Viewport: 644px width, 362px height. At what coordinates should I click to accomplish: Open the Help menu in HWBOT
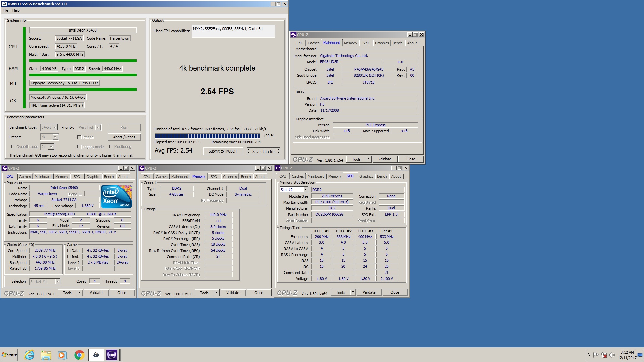click(16, 10)
